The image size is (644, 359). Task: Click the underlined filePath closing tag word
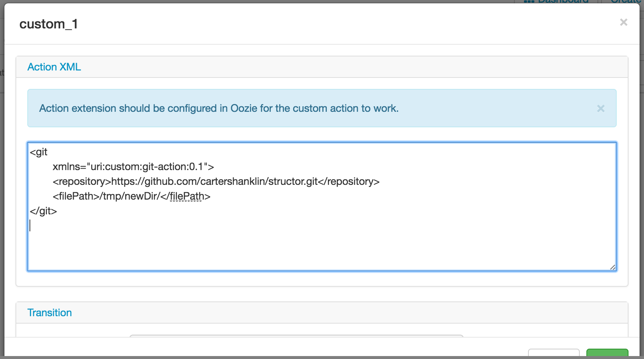(186, 196)
